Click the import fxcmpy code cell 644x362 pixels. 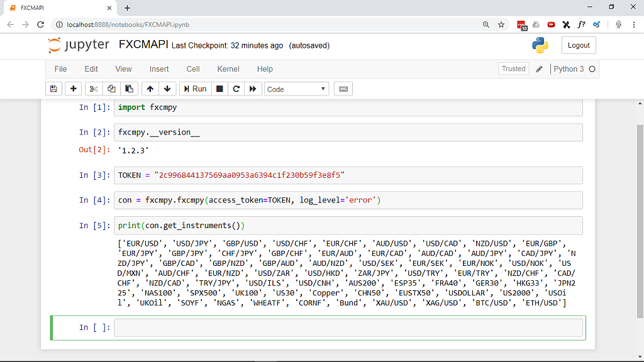coord(348,107)
